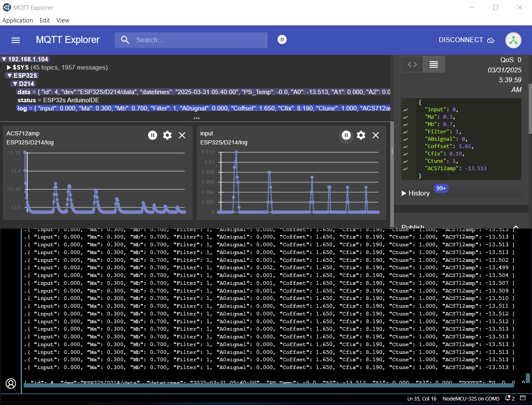
Task: Click the 99+ history count badge
Action: (441, 188)
